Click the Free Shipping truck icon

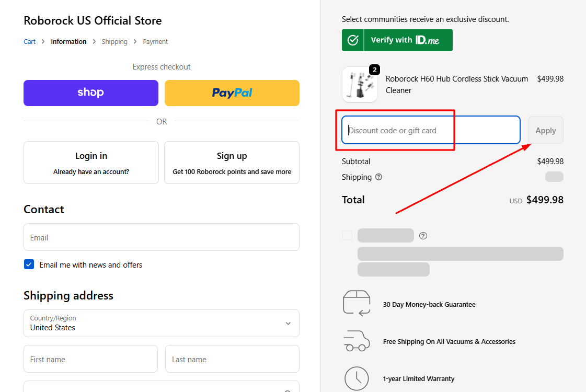point(357,341)
